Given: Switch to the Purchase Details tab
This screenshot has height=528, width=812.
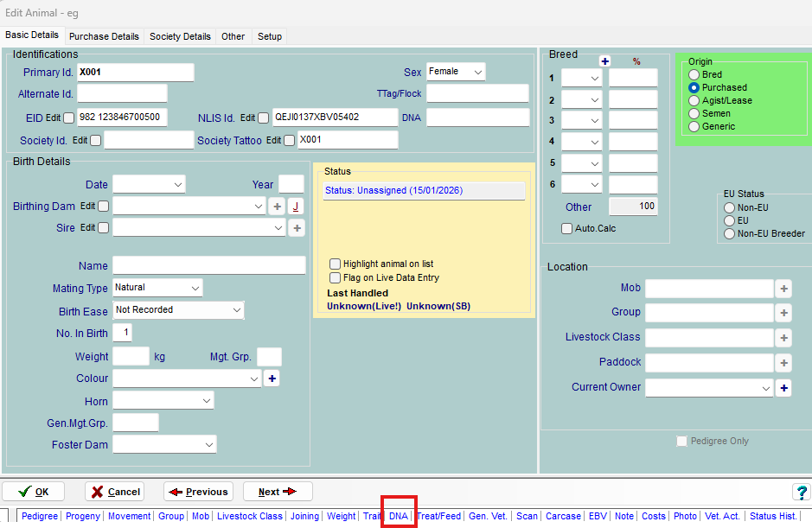Looking at the screenshot, I should [x=104, y=36].
